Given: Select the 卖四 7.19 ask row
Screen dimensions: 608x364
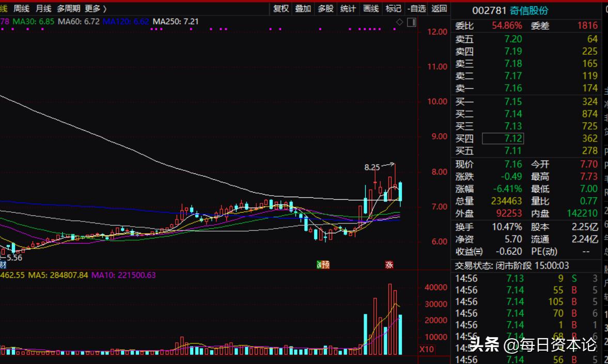Looking at the screenshot, I should (526, 51).
